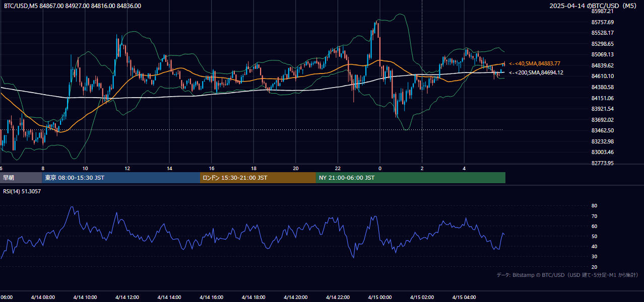Click hour label 12 under the price chart
Viewport: 644px width, 302px height.
[127, 168]
